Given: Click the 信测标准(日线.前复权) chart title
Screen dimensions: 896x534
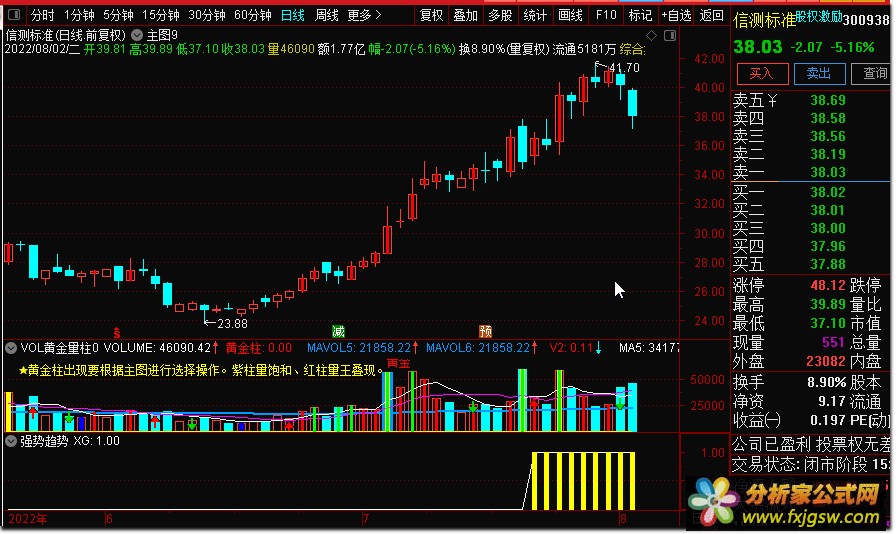Looking at the screenshot, I should 65,35.
